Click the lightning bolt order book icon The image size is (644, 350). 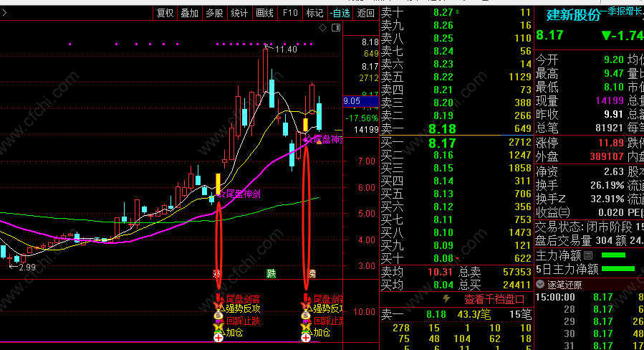click(447, 299)
